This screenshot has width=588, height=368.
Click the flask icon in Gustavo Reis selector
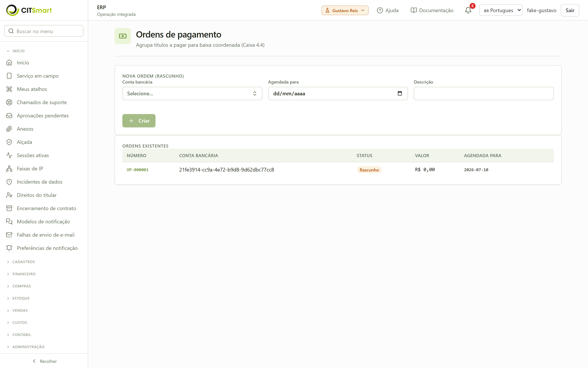(327, 10)
